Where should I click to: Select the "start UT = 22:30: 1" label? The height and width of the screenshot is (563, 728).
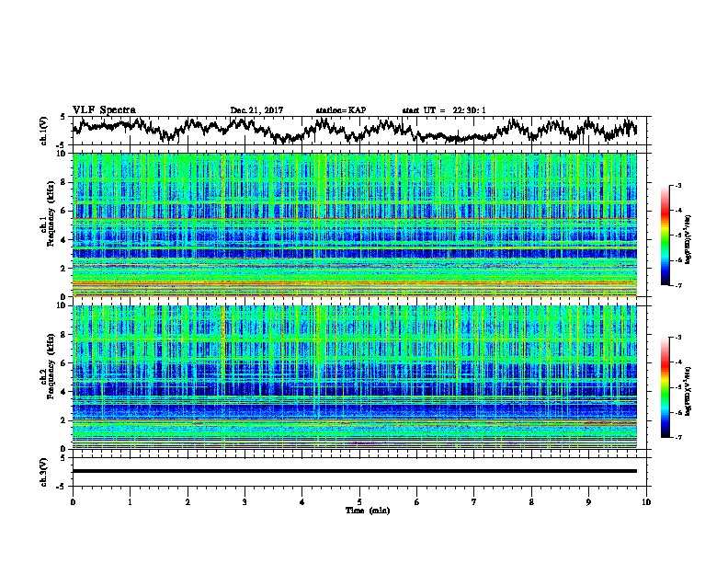pos(444,110)
